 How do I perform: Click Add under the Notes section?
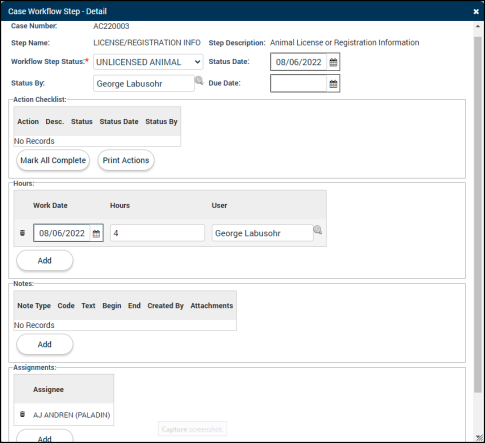[45, 344]
